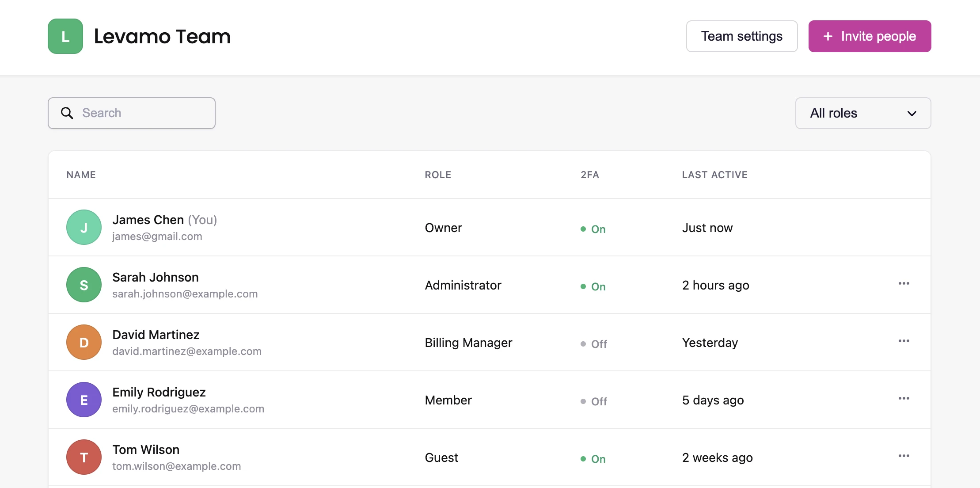Focus the Search members field

132,113
